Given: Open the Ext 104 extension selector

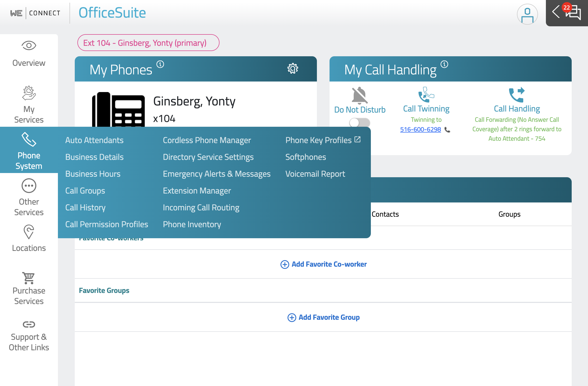Looking at the screenshot, I should point(148,43).
